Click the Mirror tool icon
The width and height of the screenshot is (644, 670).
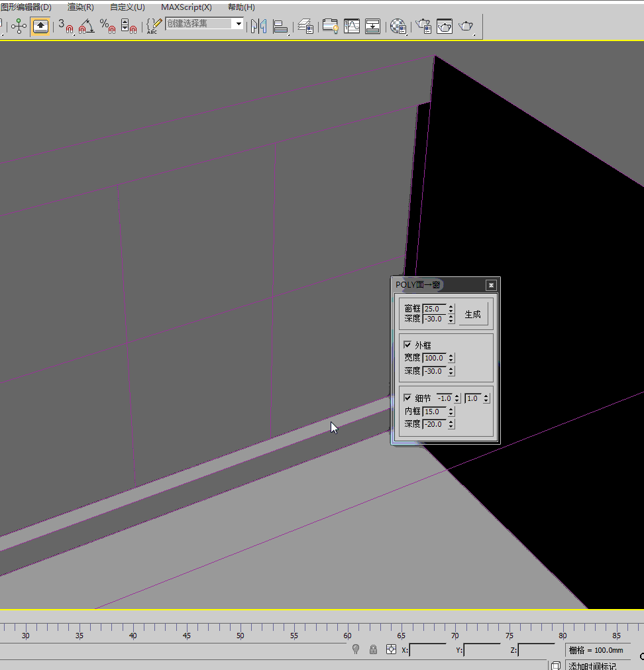coord(259,27)
